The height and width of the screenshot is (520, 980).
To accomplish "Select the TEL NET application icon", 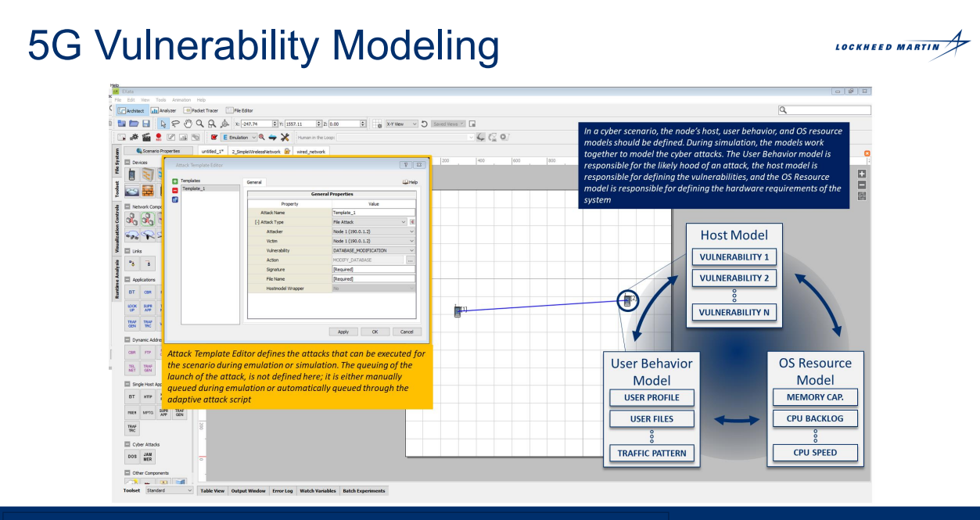I will [x=132, y=368].
